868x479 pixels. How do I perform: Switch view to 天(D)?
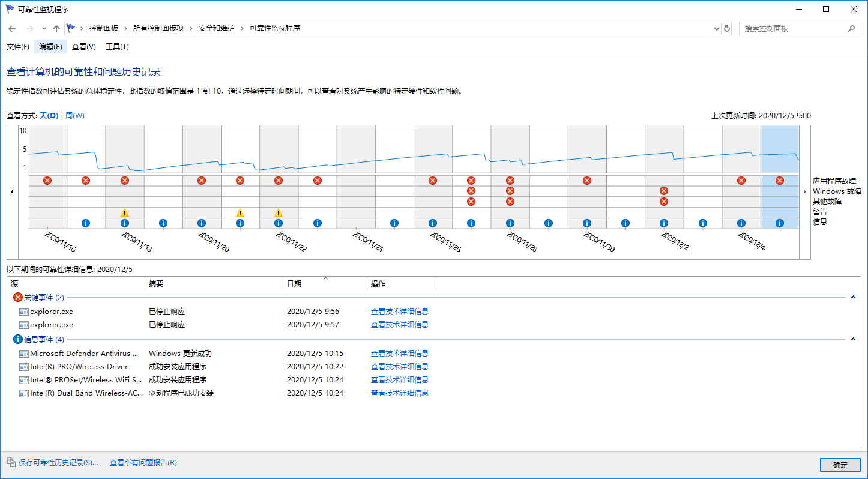49,116
